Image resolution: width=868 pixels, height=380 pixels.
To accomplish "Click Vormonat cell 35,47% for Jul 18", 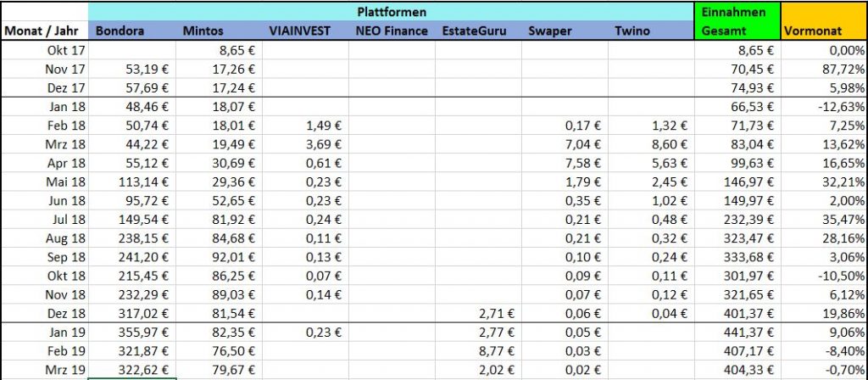I will pyautogui.click(x=824, y=220).
